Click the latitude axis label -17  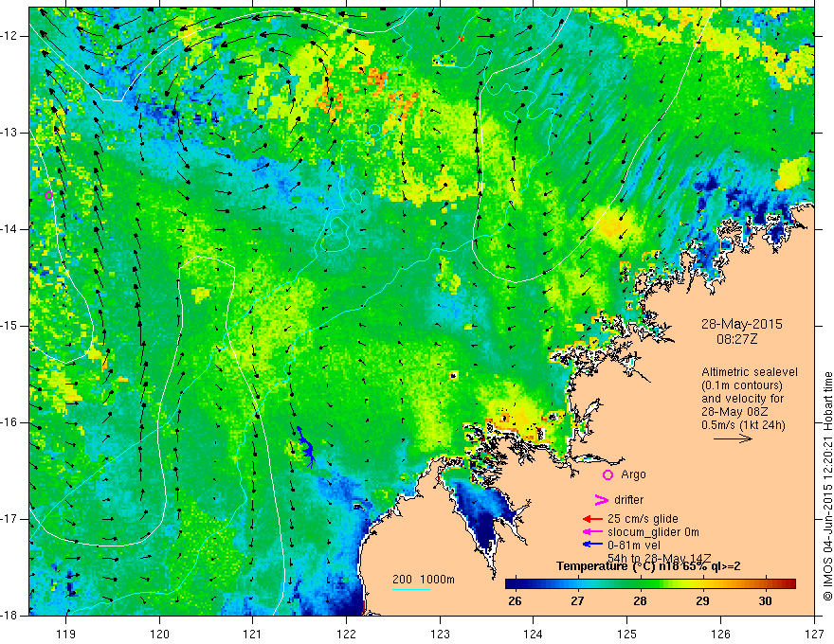[10, 519]
